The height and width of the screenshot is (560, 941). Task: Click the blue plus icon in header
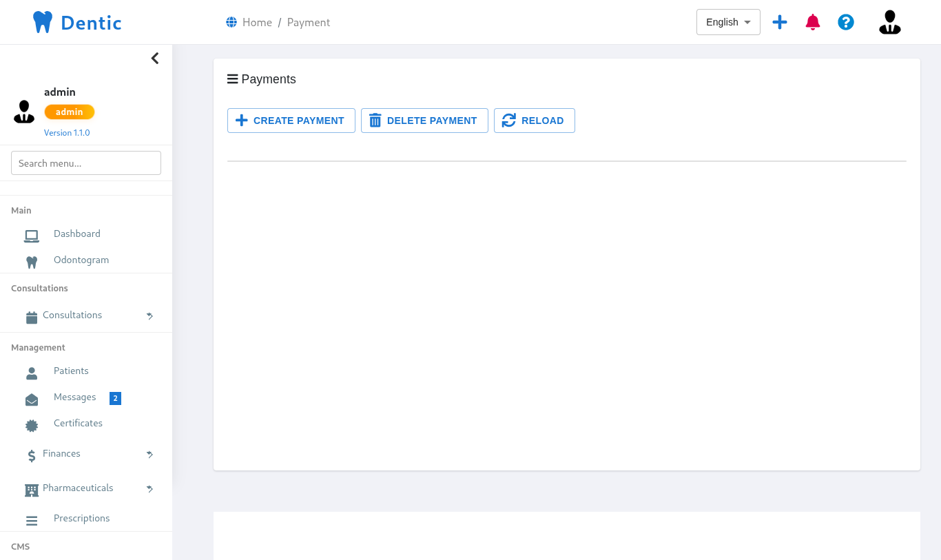pyautogui.click(x=780, y=22)
